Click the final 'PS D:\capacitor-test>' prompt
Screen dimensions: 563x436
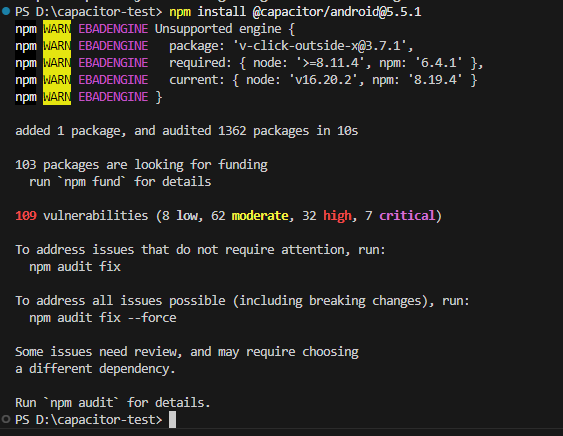click(89, 420)
